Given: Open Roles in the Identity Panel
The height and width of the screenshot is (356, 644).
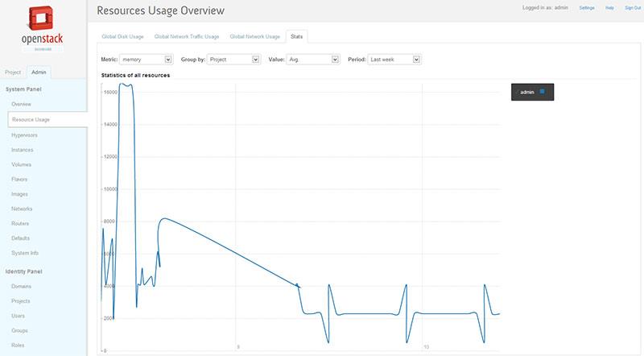Looking at the screenshot, I should [x=18, y=346].
